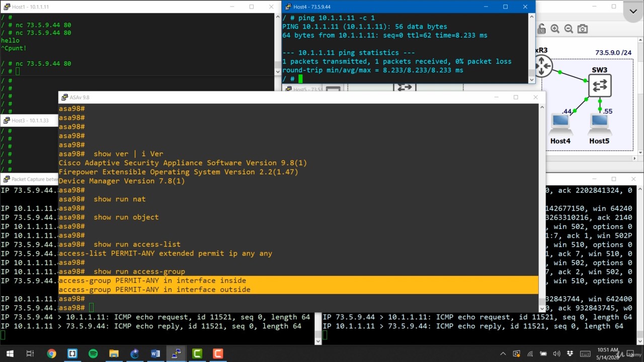Click the ASAv 9.8 window title icon

[x=64, y=97]
